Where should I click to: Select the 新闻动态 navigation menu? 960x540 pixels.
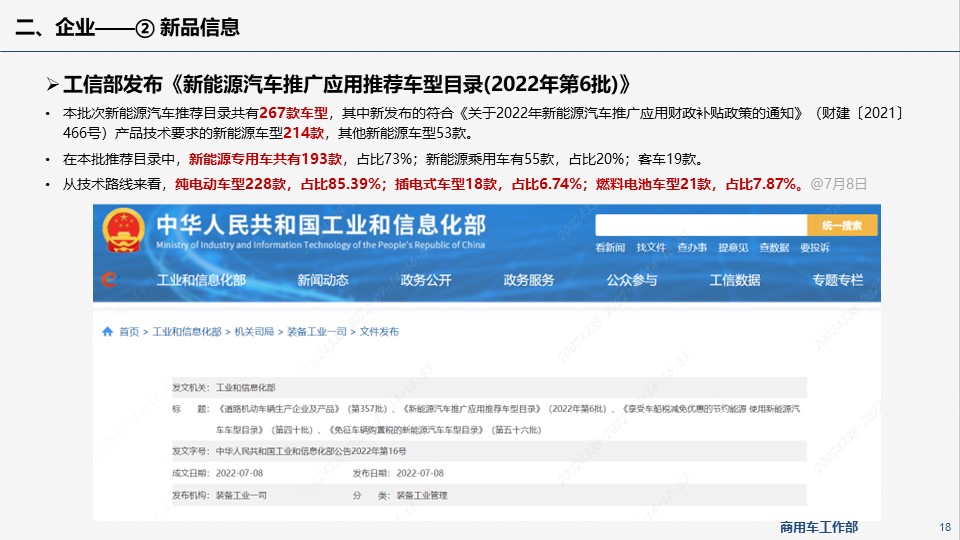(323, 280)
